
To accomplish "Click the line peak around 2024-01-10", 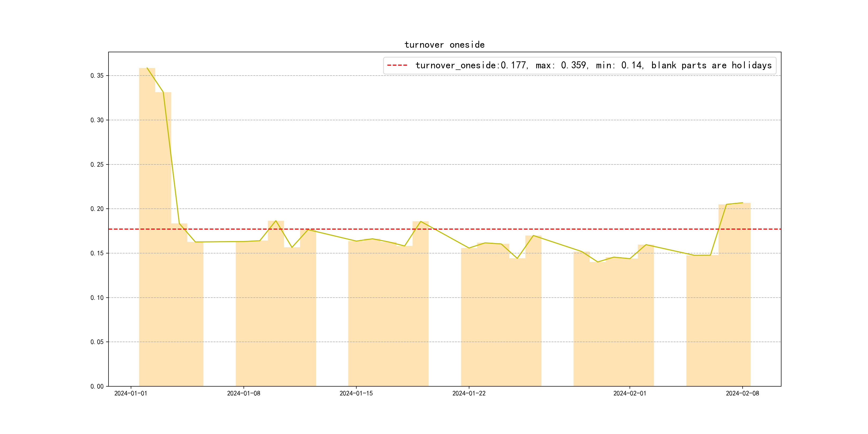I will point(276,221).
